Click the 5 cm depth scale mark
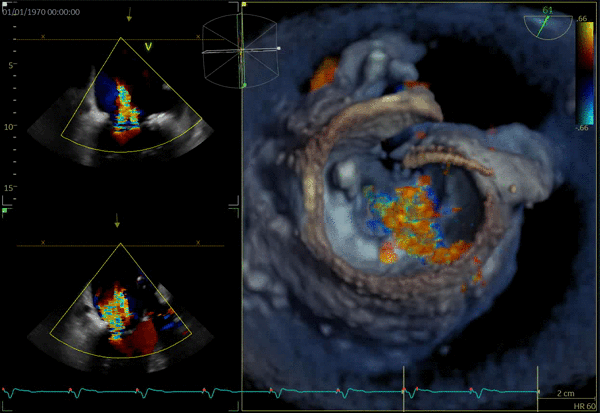 coord(12,65)
